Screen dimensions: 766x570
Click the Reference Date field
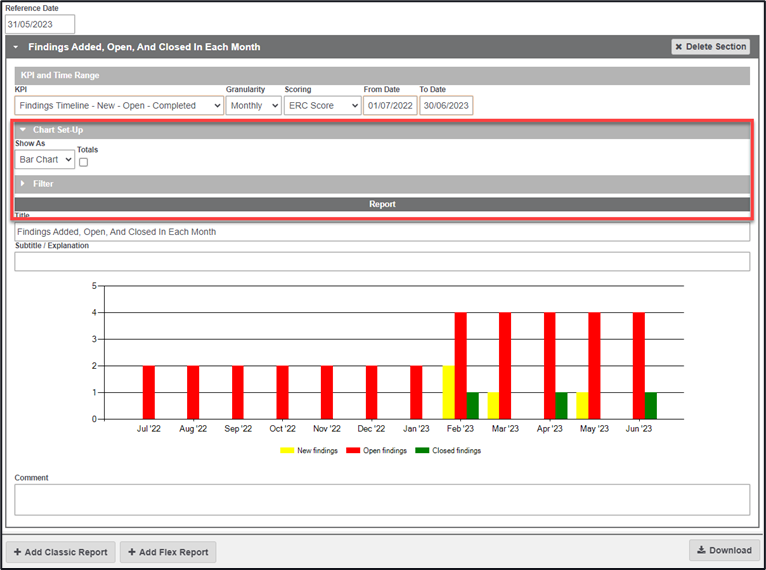(40, 24)
